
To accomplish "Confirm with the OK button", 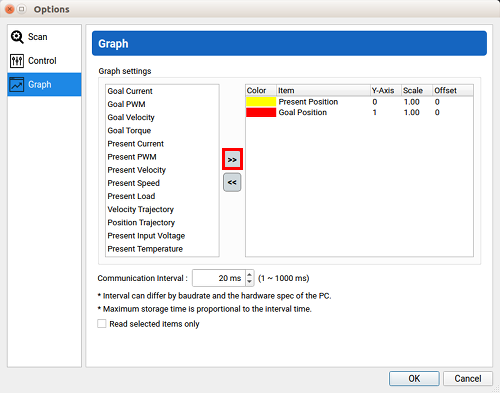I will tap(414, 378).
